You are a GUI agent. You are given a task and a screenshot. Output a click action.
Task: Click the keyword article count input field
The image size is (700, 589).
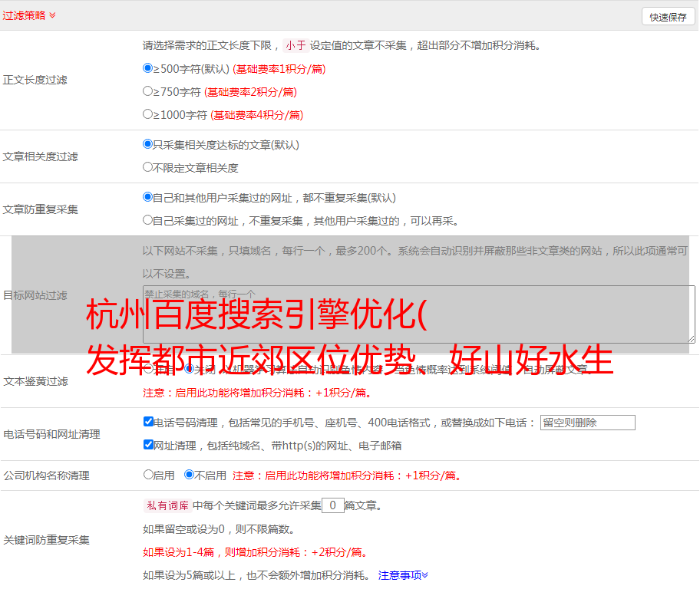(332, 505)
